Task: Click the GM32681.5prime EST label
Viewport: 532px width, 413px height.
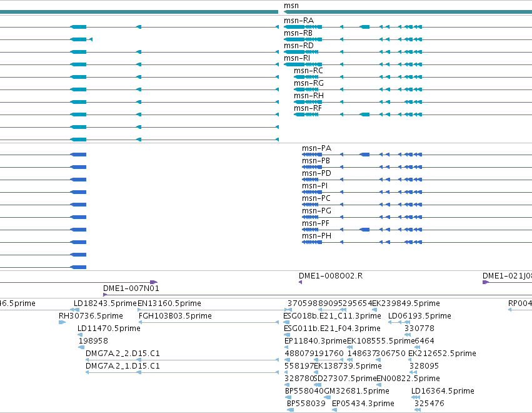Action: tap(356, 391)
